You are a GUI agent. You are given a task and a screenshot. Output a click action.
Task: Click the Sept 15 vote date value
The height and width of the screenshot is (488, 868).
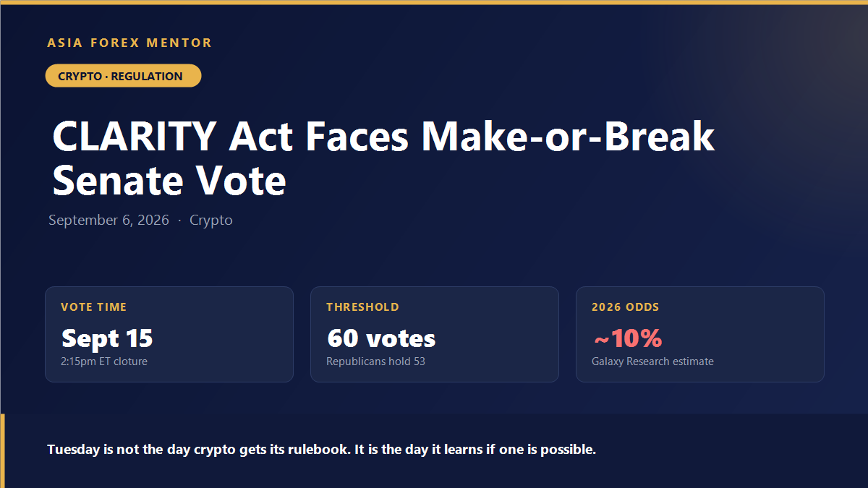pos(107,338)
